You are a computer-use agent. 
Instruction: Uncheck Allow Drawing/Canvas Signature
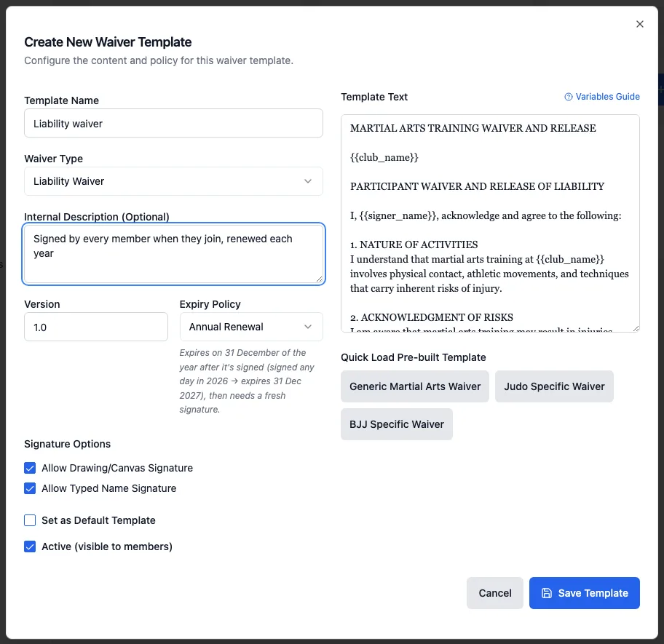tap(30, 468)
